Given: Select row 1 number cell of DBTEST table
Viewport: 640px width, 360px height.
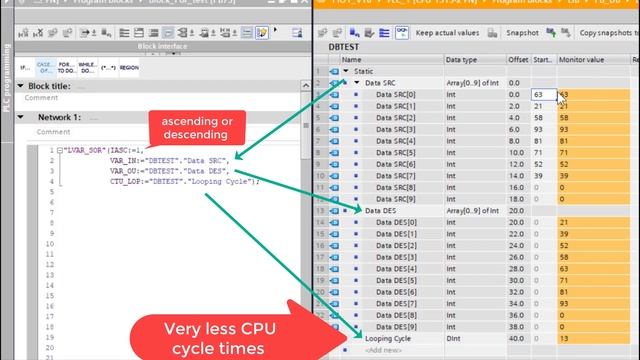Looking at the screenshot, I should (321, 71).
